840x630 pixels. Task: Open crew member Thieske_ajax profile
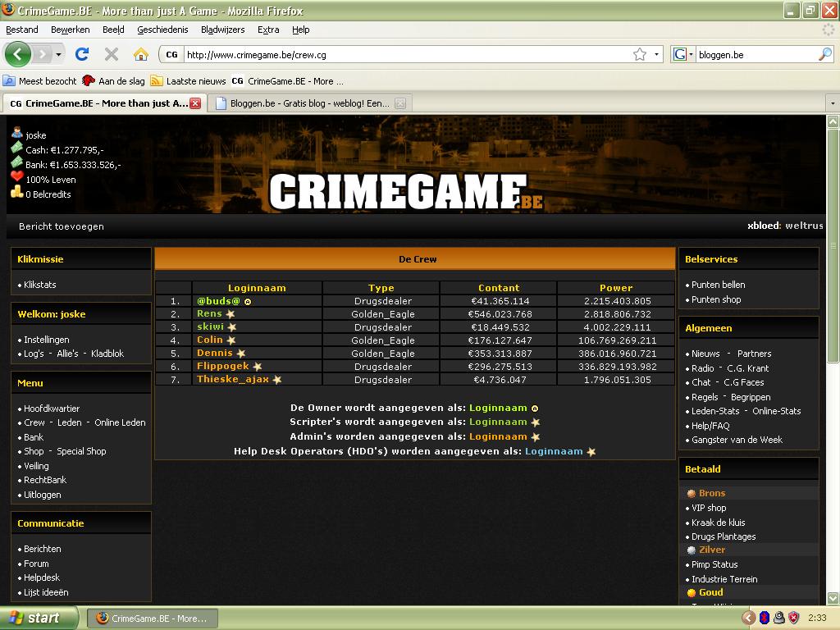click(x=232, y=379)
